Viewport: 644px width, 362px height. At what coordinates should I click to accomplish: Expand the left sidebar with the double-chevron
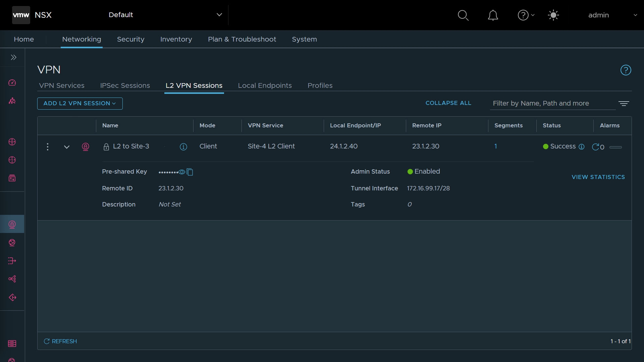pos(13,57)
